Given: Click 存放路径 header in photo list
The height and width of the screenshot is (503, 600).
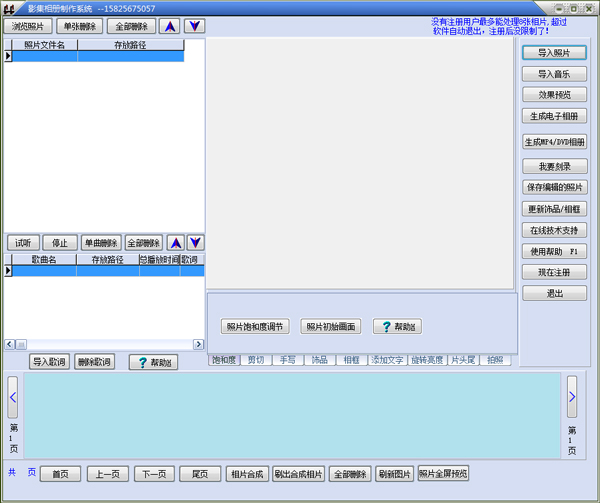Looking at the screenshot, I should [x=130, y=45].
